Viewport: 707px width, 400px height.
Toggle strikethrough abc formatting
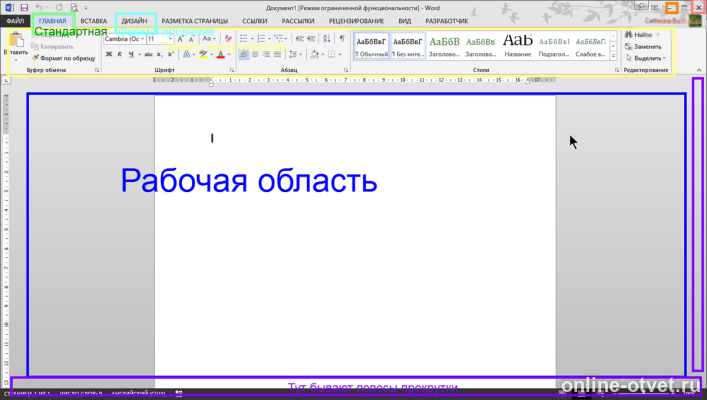[148, 55]
